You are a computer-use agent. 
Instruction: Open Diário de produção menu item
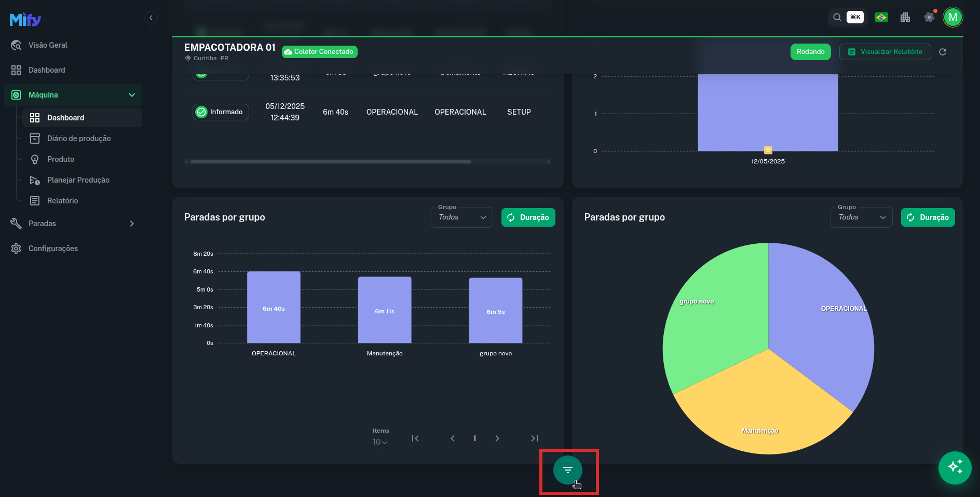coord(79,139)
